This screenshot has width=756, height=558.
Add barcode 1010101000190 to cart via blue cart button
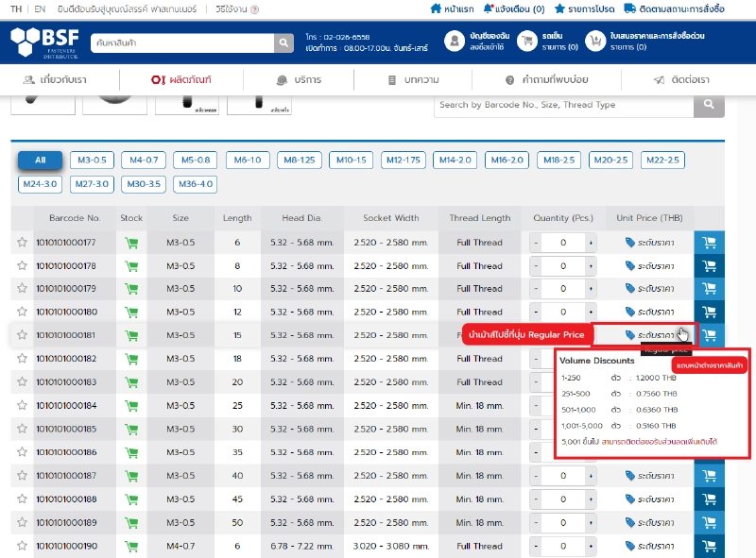709,546
